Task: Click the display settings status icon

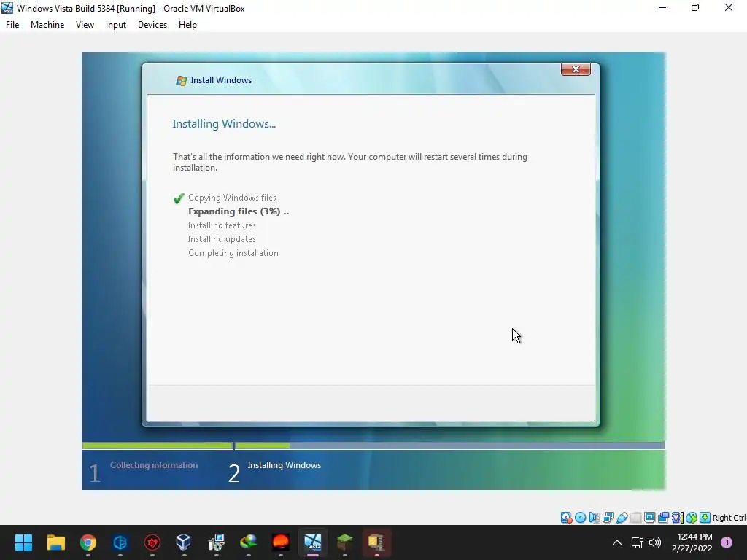Action: click(649, 518)
